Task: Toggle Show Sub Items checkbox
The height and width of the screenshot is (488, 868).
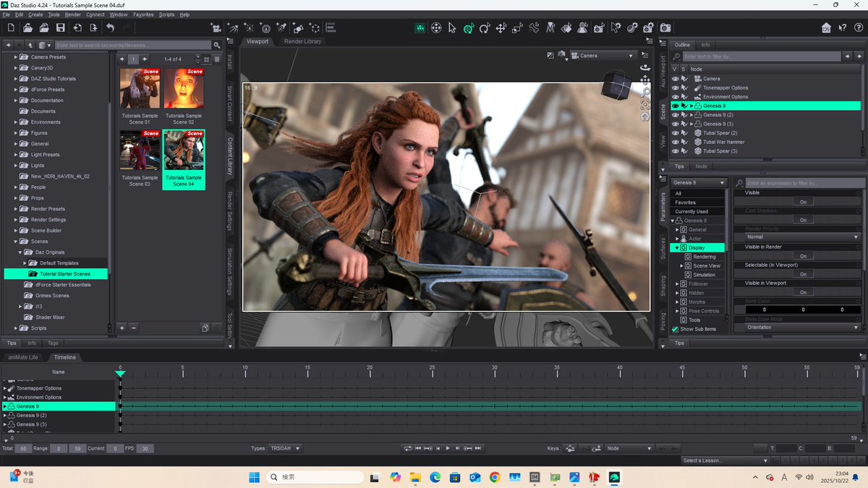Action: coord(676,329)
